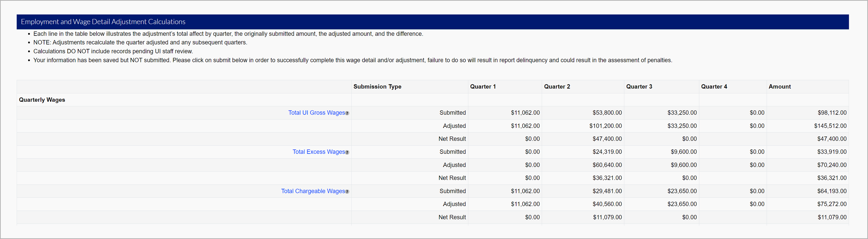Screen dimensions: 868x239
Task: Select the Amount column header
Action: click(x=779, y=87)
